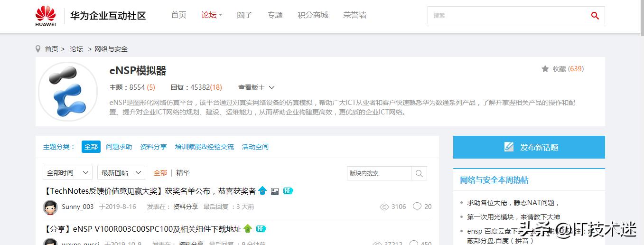The height and width of the screenshot is (245, 644).
Task: Click the 发布新话题 button
Action: (529, 147)
